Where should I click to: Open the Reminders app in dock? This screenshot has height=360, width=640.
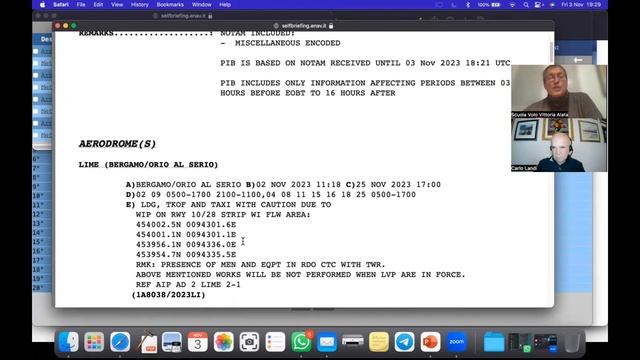pos(276,342)
